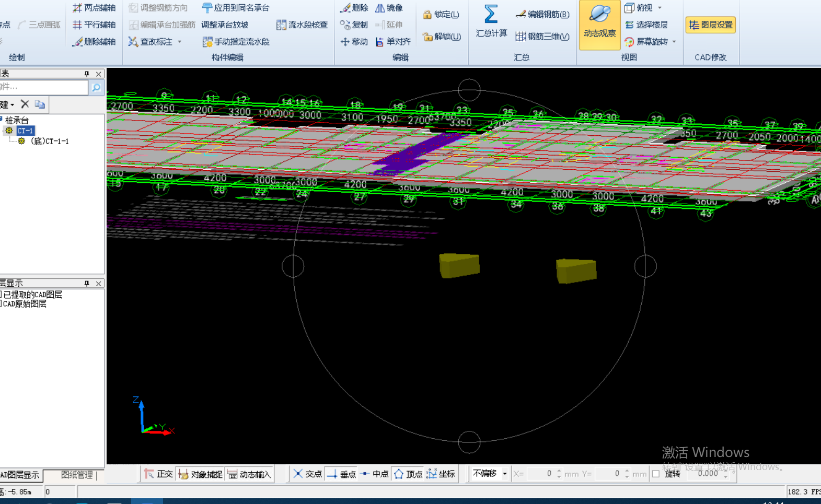Screen dimensions: 821x504
Task: Toggle the 图层设置 layer settings button
Action: (711, 25)
